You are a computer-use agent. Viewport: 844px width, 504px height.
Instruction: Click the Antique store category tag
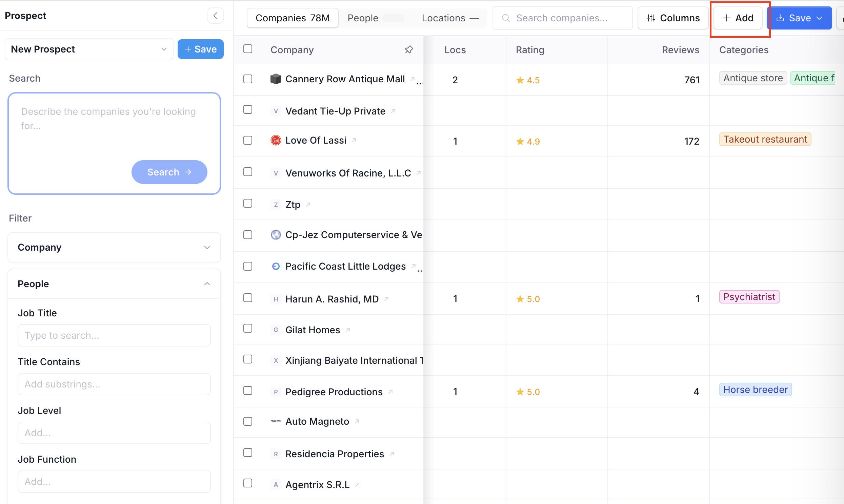coord(752,78)
